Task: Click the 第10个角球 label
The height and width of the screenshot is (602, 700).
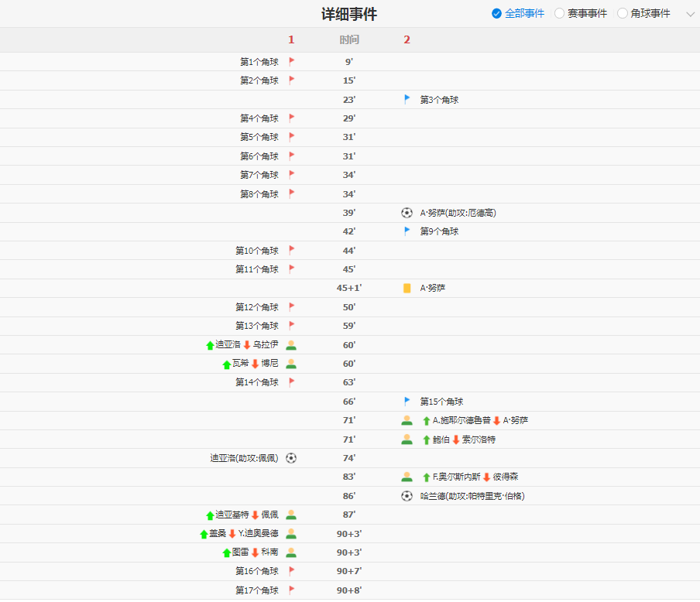Action: coord(257,251)
